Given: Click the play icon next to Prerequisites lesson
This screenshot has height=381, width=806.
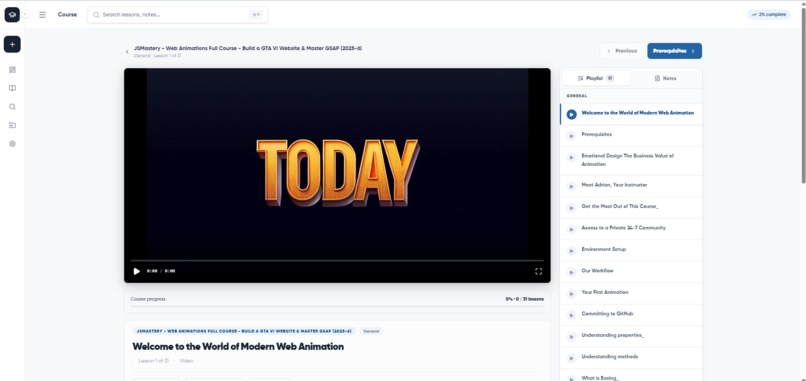Looking at the screenshot, I should click(x=571, y=136).
